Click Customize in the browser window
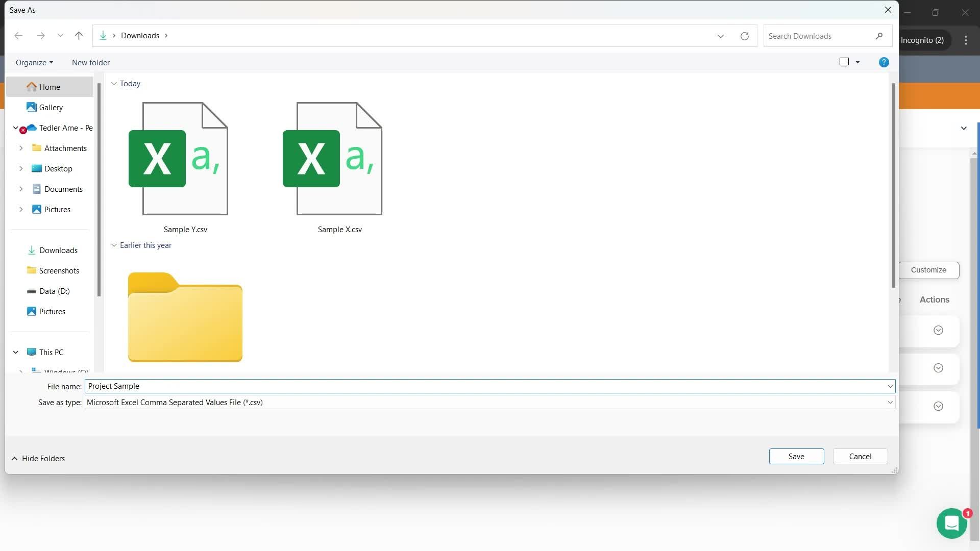Image resolution: width=980 pixels, height=551 pixels. click(928, 270)
